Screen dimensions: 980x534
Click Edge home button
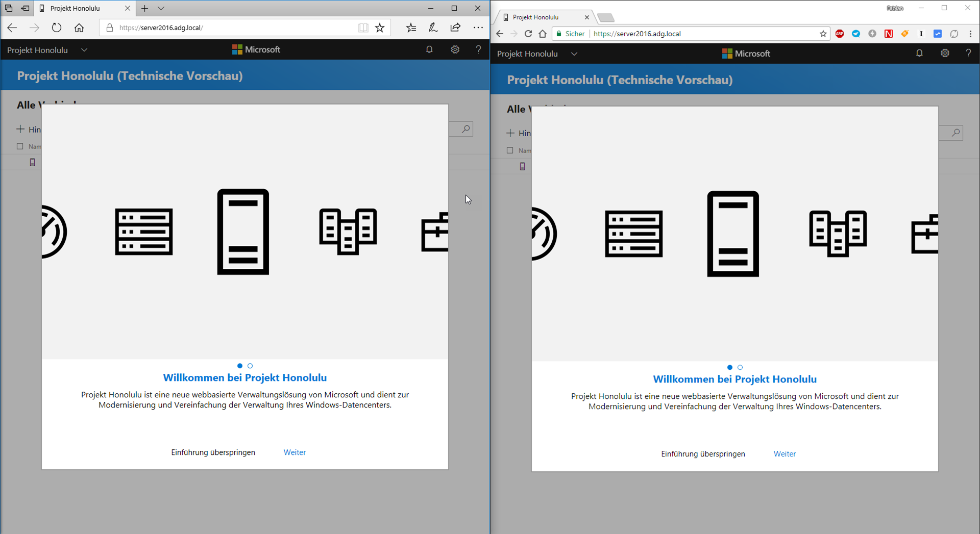(x=79, y=28)
